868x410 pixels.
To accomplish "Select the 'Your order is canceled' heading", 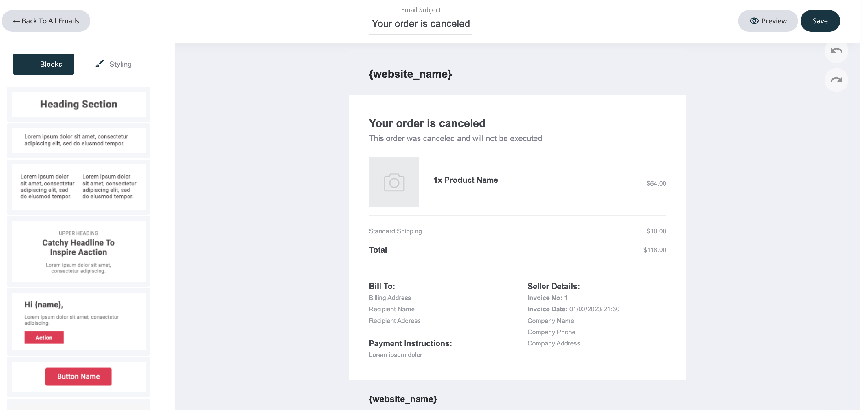I will [x=427, y=123].
